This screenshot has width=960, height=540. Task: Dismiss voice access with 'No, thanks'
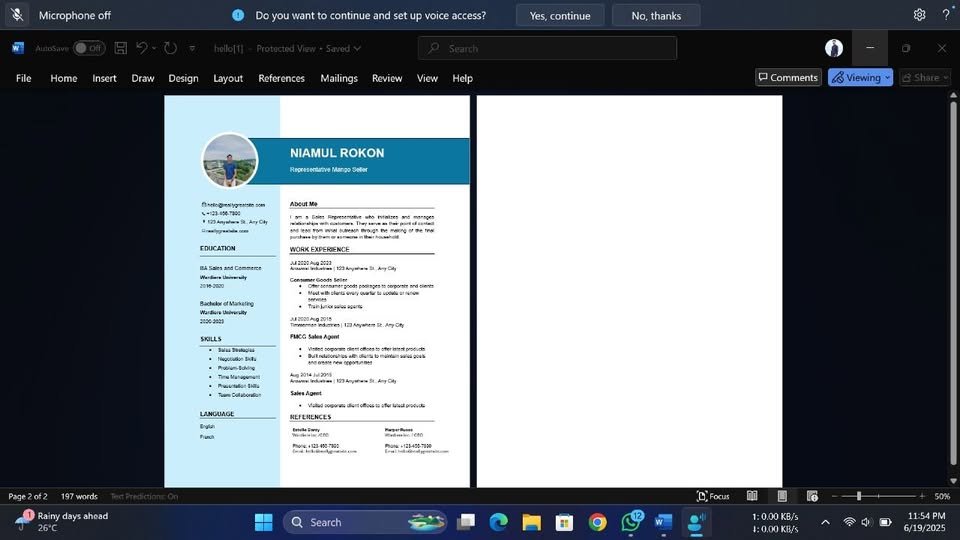tap(656, 15)
